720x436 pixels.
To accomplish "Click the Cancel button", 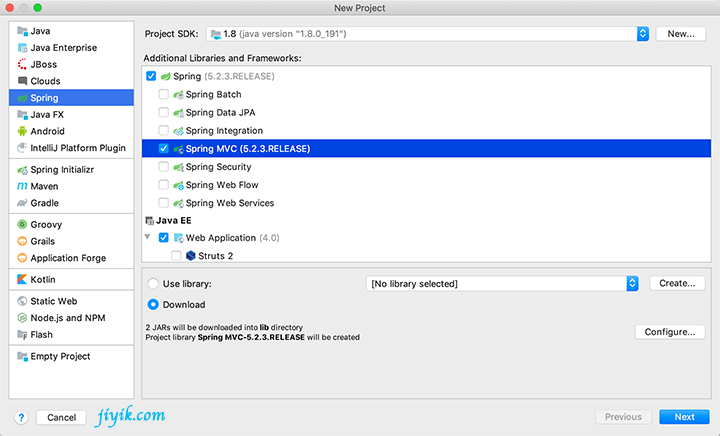I will (62, 417).
